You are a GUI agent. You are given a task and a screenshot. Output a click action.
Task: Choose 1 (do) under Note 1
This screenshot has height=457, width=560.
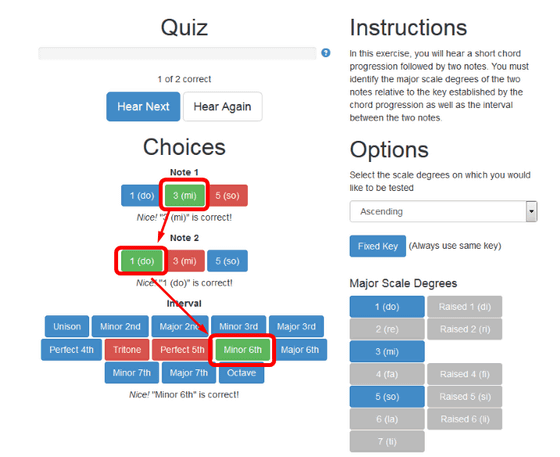[142, 196]
